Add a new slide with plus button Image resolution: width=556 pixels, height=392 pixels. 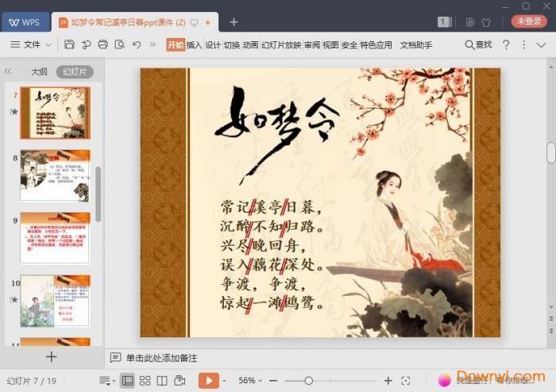52,356
